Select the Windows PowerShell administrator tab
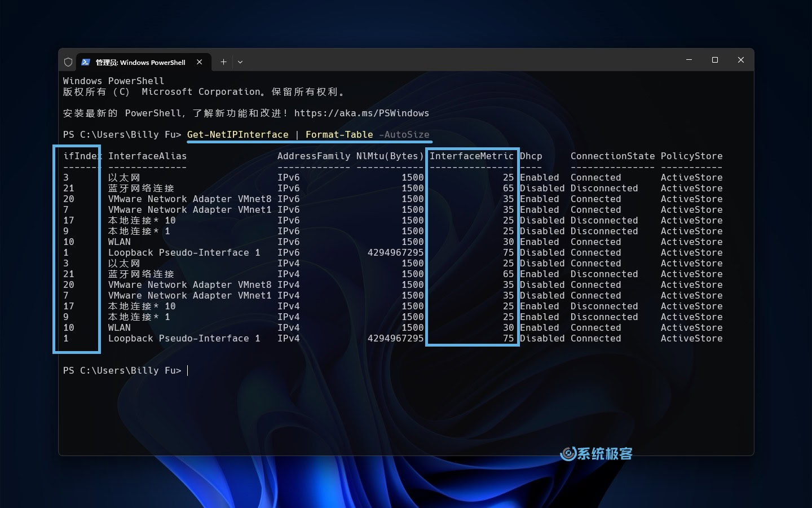Screen dimensions: 812x508 click(x=143, y=62)
